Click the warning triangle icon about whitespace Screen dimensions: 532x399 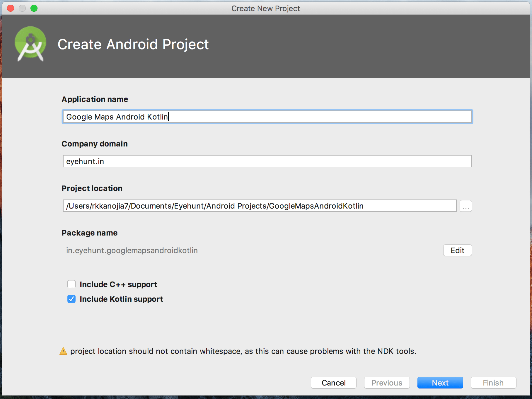[x=63, y=351]
